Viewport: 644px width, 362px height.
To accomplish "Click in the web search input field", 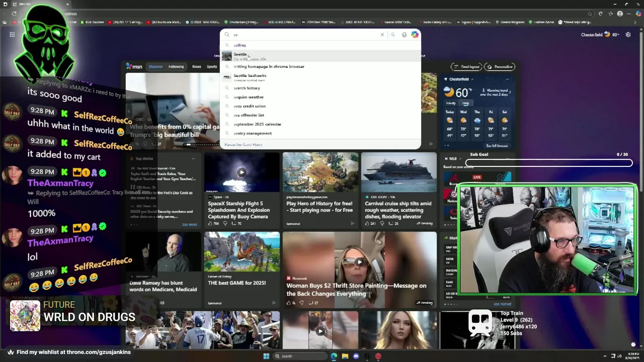I will click(x=306, y=35).
